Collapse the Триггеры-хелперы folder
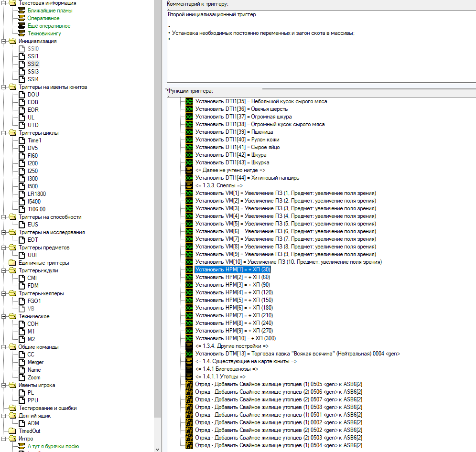 (4, 293)
